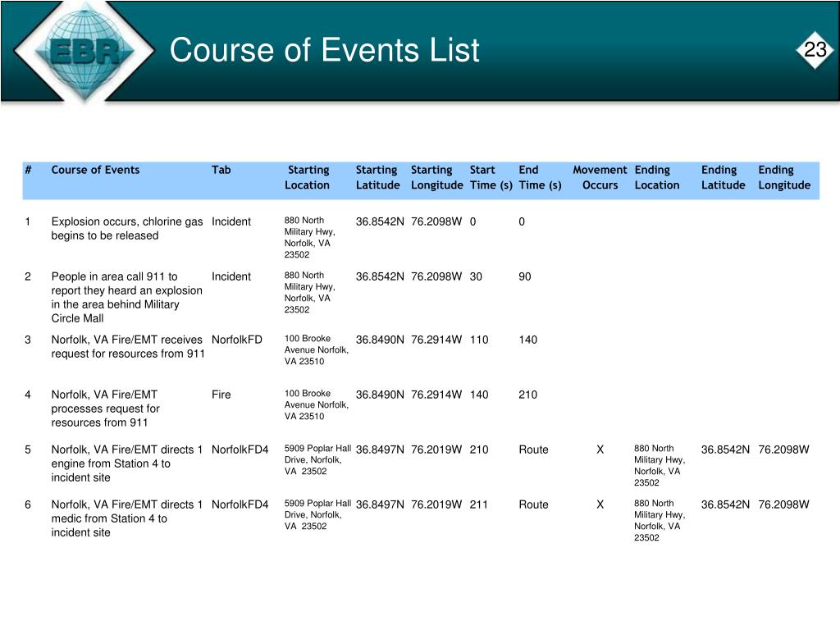Click row 5 starting location '5909 Poplar Hall Drive'
Image resolution: width=840 pixels, height=630 pixels.
[x=317, y=459]
